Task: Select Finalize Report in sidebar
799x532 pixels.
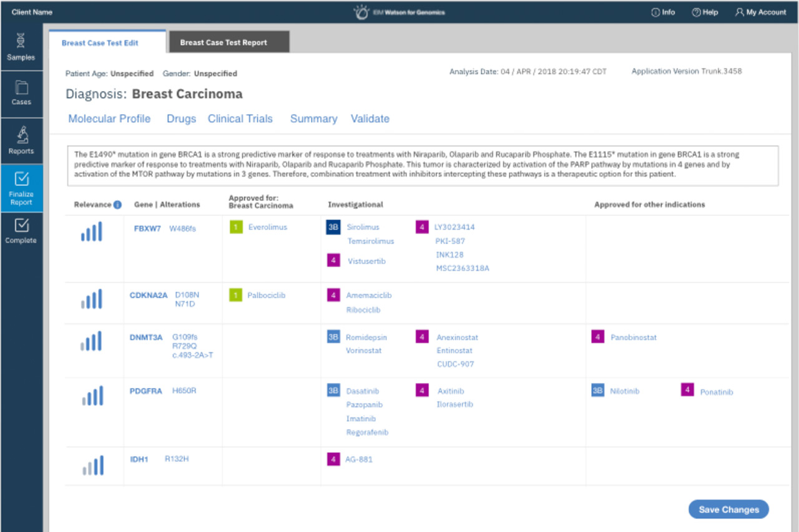Action: [x=21, y=188]
